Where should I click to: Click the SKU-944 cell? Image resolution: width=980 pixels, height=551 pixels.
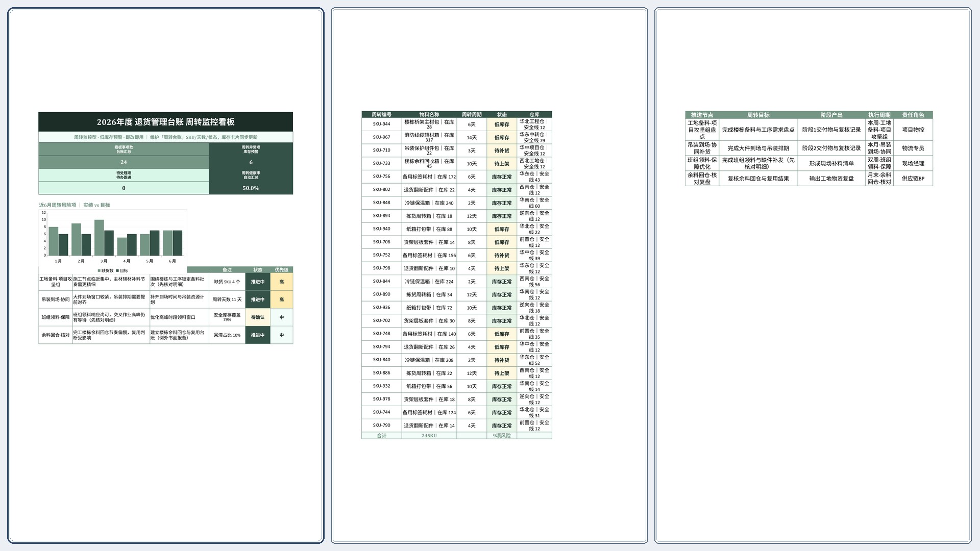pyautogui.click(x=381, y=124)
